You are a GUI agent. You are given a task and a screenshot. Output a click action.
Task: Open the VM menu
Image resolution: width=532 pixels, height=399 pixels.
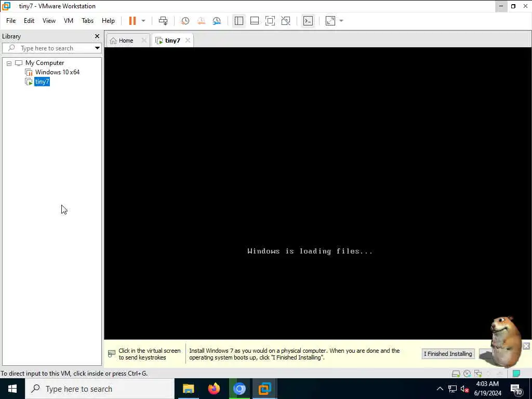[69, 21]
